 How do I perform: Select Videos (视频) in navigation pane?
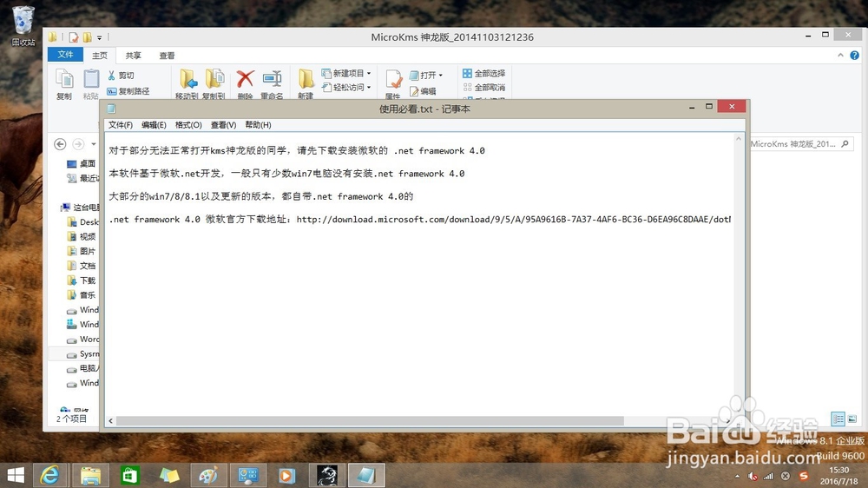(x=82, y=236)
